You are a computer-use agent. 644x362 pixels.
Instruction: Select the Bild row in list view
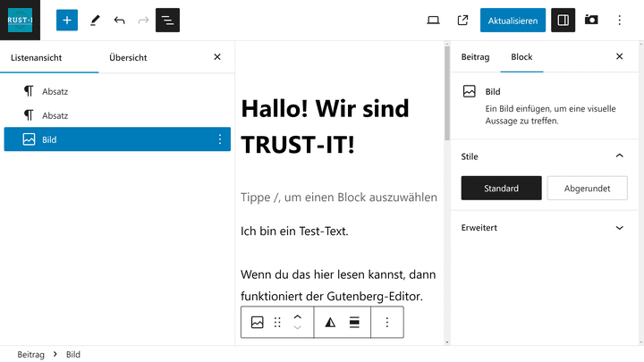click(117, 139)
